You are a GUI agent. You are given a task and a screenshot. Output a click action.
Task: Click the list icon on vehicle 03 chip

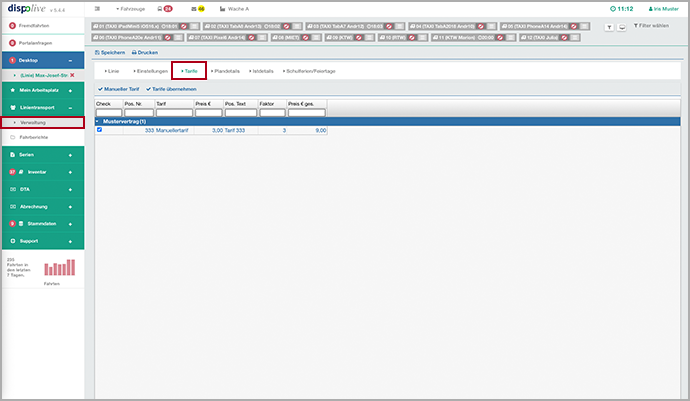(x=400, y=26)
